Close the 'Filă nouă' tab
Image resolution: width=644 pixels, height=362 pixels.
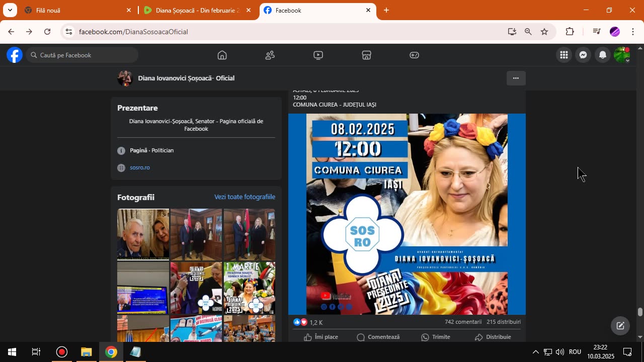[128, 10]
